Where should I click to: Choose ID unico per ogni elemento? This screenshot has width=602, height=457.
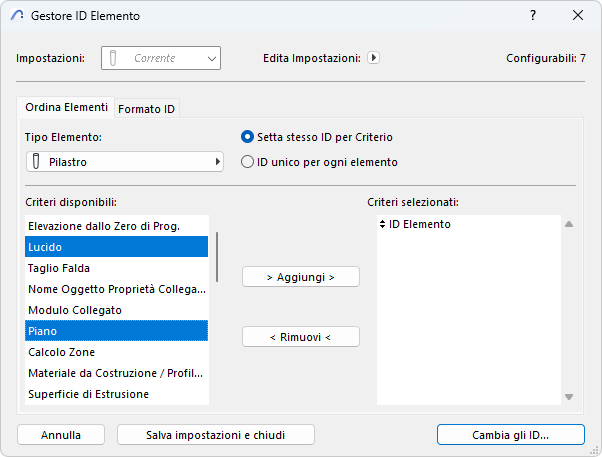click(x=247, y=162)
